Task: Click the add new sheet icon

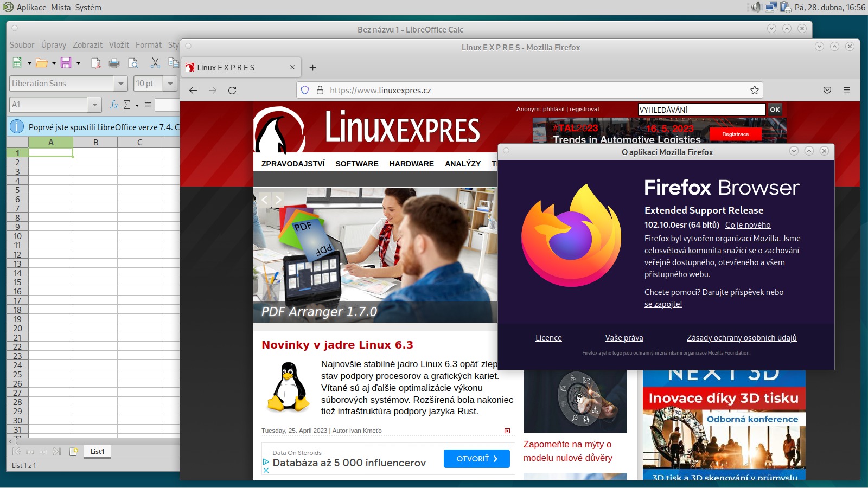Action: click(x=74, y=452)
